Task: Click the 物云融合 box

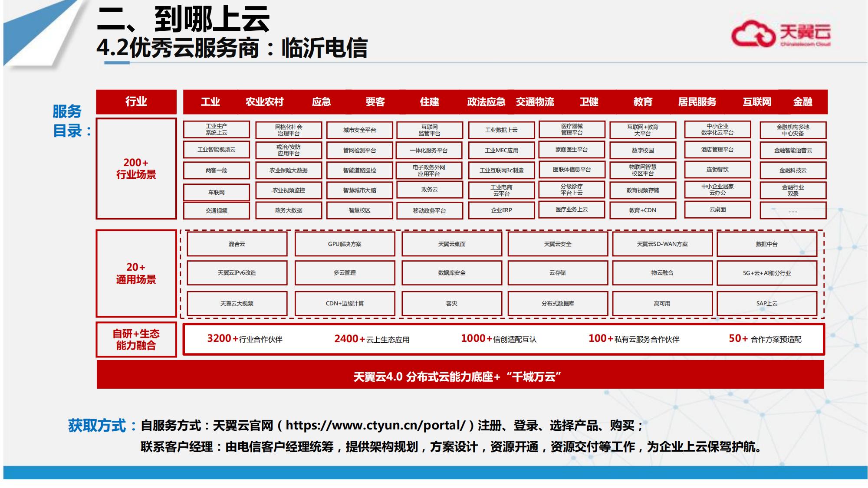Action: tap(663, 273)
